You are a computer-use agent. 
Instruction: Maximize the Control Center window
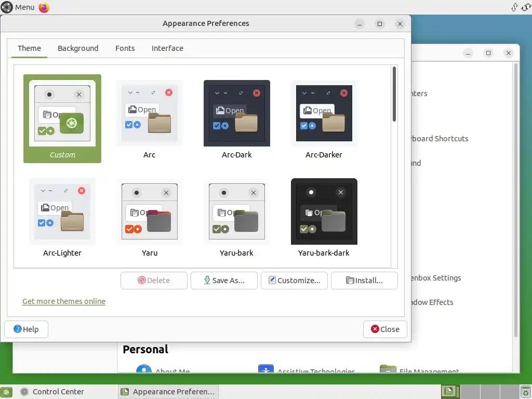(x=488, y=53)
